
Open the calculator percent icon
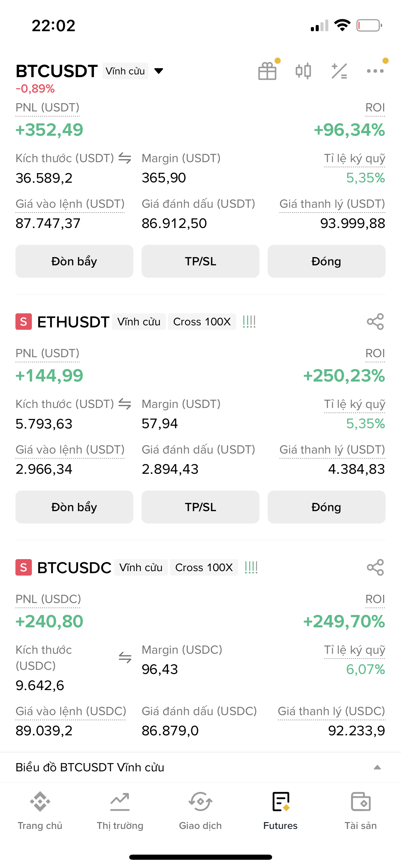pos(339,71)
